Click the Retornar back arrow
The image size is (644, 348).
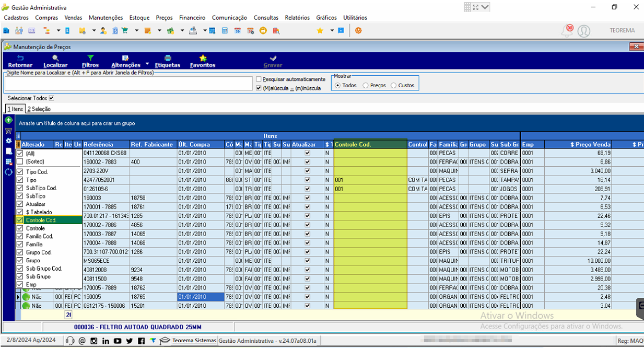click(20, 61)
